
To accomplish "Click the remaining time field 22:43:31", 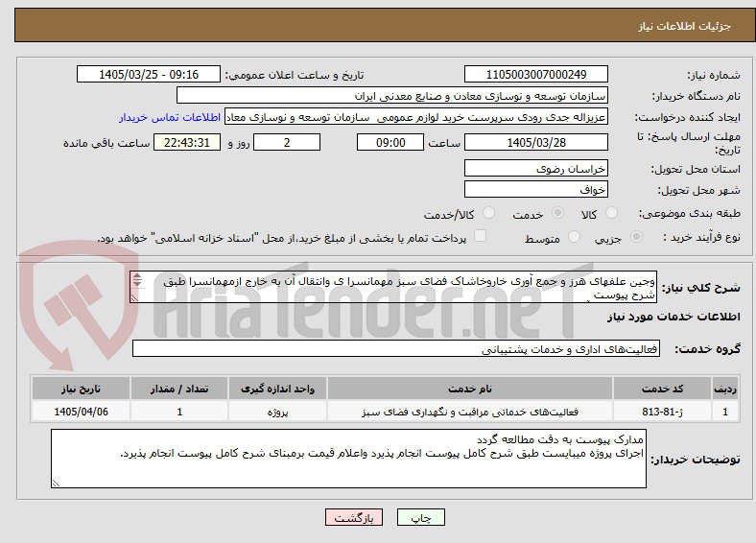I will click(x=187, y=142).
